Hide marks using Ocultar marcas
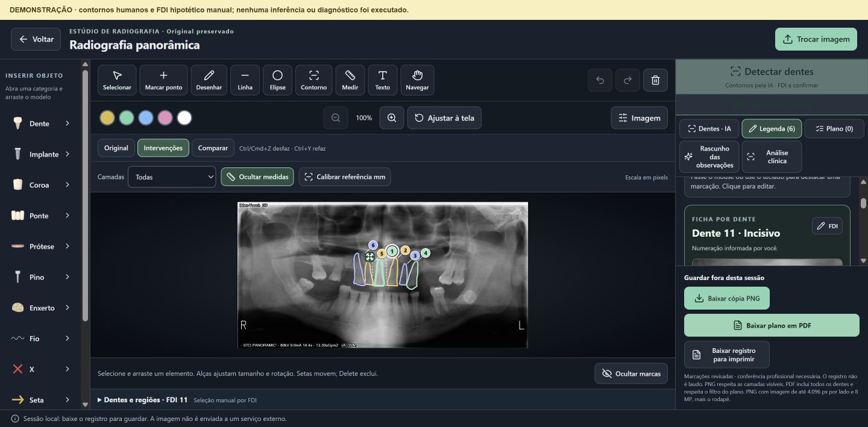Viewport: 868px width, 427px height. [631, 373]
